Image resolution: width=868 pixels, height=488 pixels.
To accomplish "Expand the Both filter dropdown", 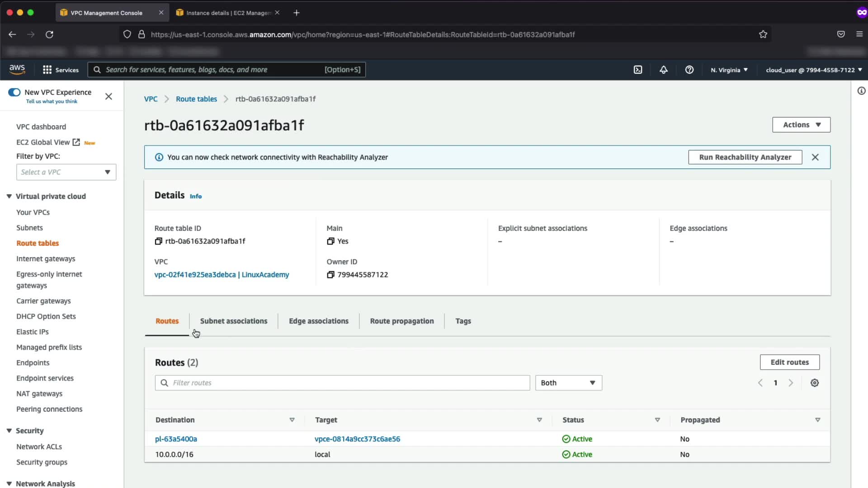I will pyautogui.click(x=568, y=383).
